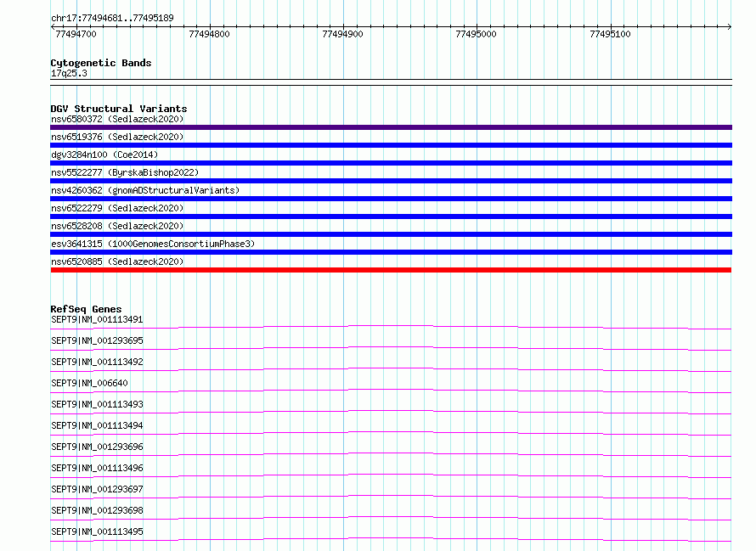Click the SEPT9|NM_001293696 transcript label

(97, 447)
